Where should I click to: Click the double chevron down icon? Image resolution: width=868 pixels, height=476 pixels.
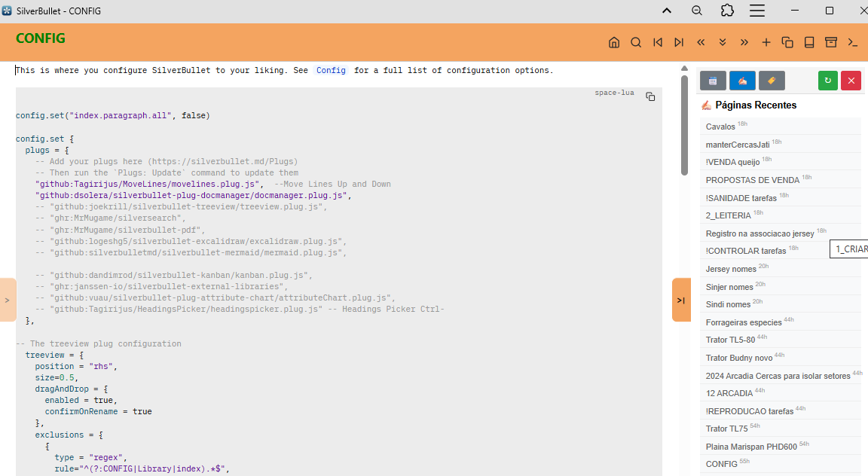click(723, 43)
